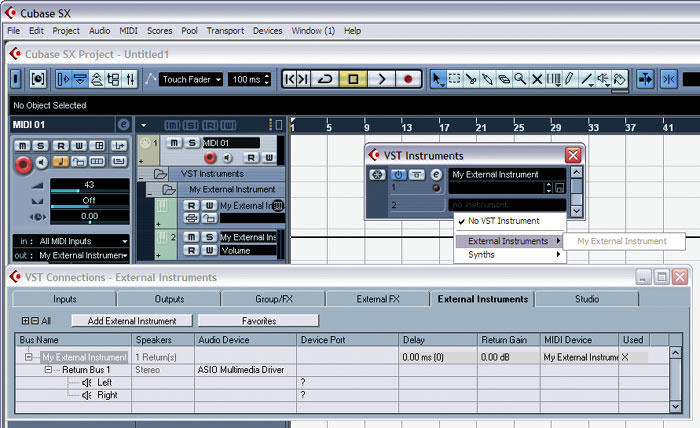The height and width of the screenshot is (428, 700).
Task: Select the Mute X tool
Action: [x=537, y=79]
